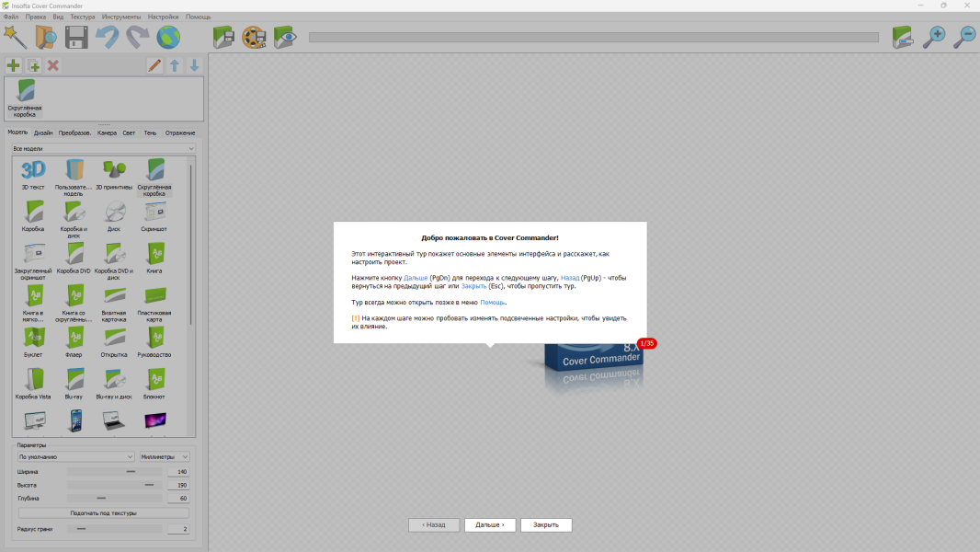Click the Закрыть button in tour
The width and height of the screenshot is (980, 552).
(546, 525)
